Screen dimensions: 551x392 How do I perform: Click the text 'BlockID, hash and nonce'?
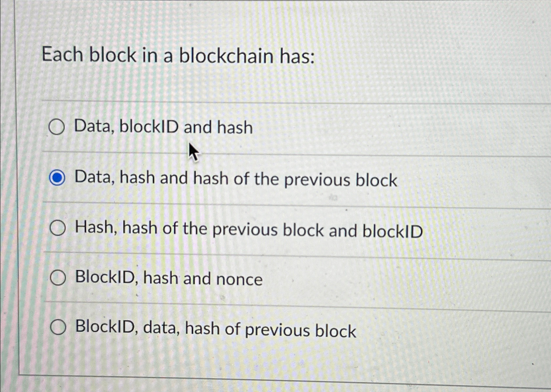(168, 279)
